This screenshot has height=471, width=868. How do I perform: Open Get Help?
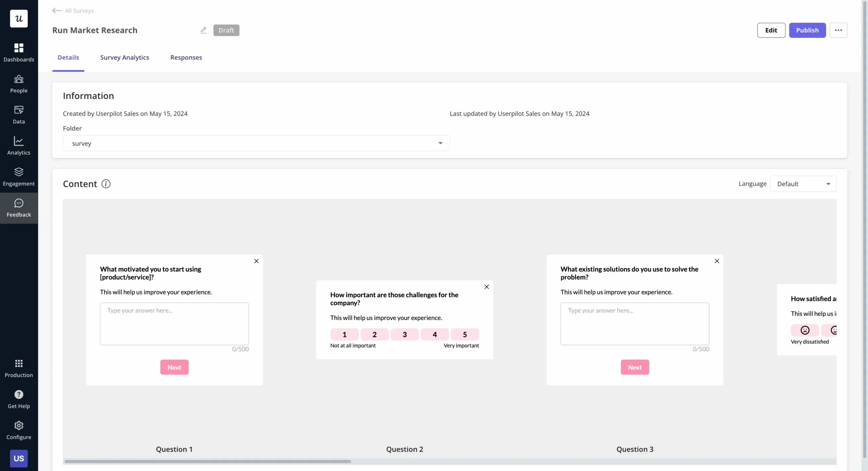(19, 399)
